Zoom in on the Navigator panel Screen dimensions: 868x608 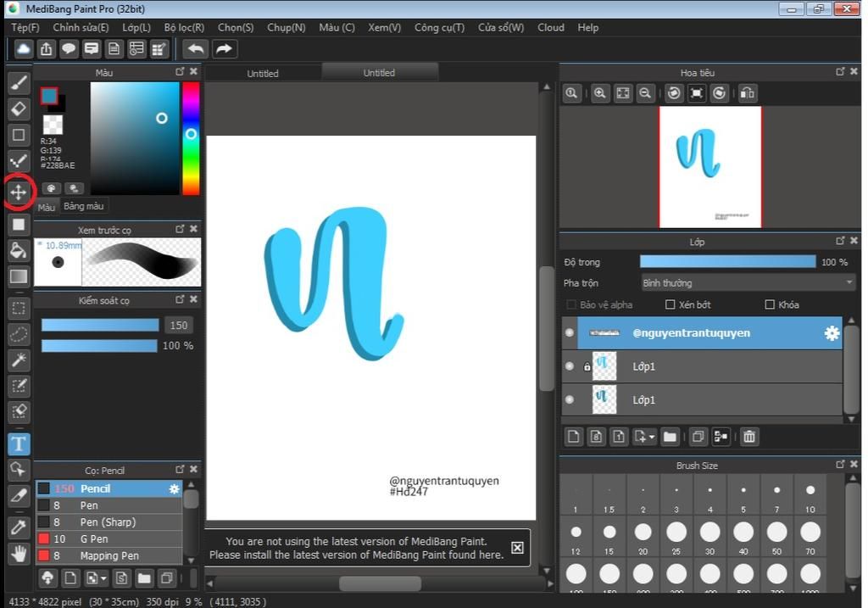(599, 93)
